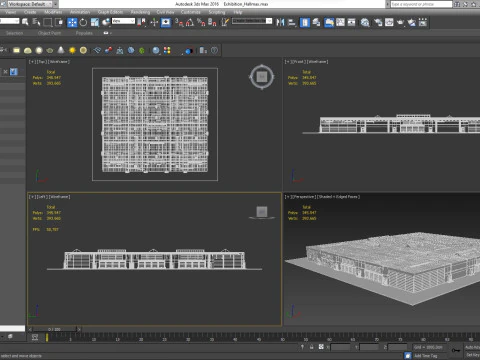Activate the Select Object tool

tap(25, 22)
